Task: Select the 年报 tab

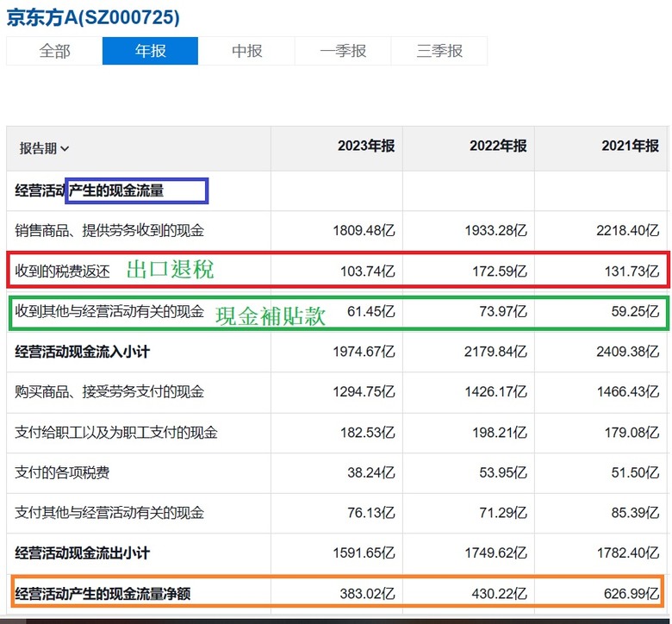Action: click(151, 51)
